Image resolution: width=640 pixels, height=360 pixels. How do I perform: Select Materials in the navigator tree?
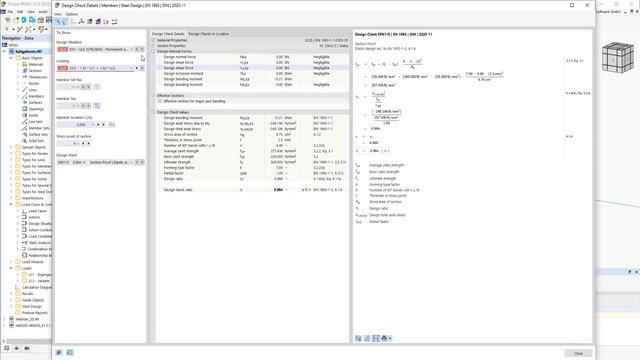coord(36,64)
